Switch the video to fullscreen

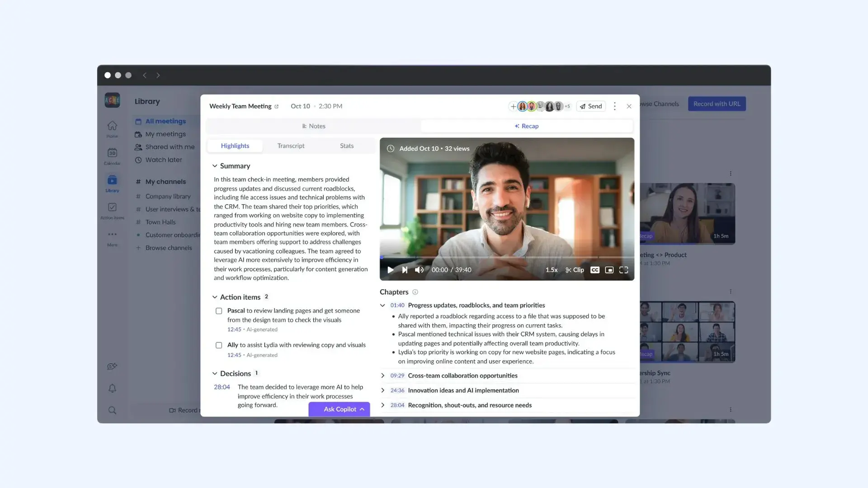(x=624, y=270)
